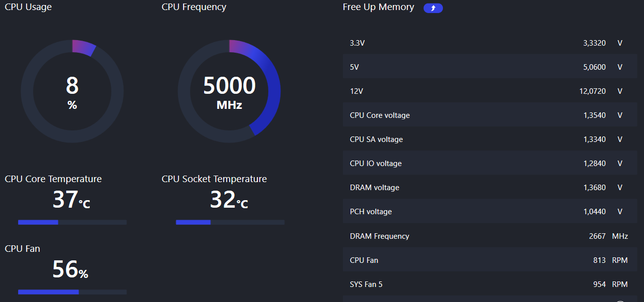
Task: Click the CPU Core Temperature progress bar
Action: (x=72, y=222)
